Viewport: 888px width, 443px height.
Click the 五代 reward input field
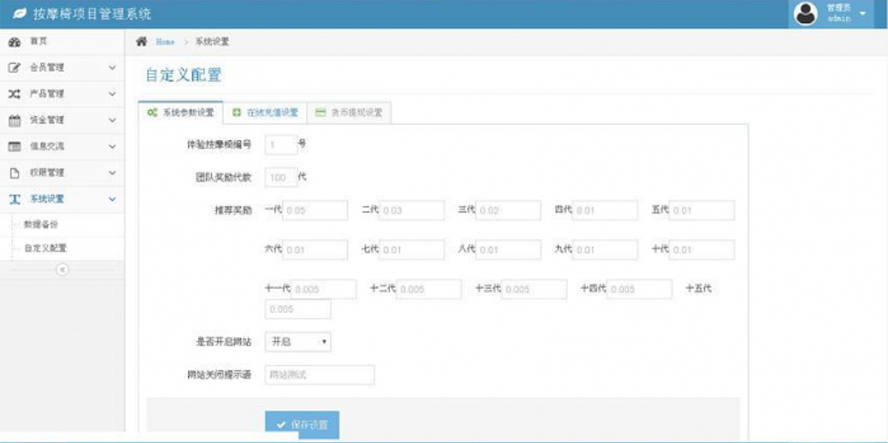pos(702,210)
